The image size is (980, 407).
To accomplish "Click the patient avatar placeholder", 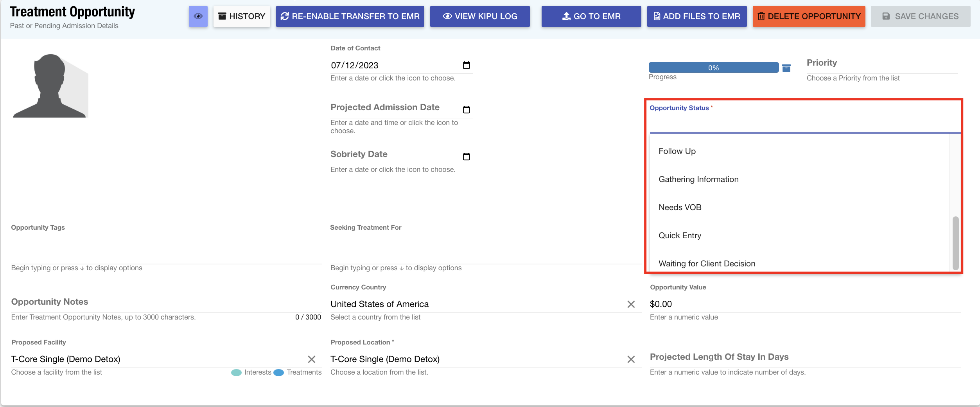I will [x=50, y=86].
